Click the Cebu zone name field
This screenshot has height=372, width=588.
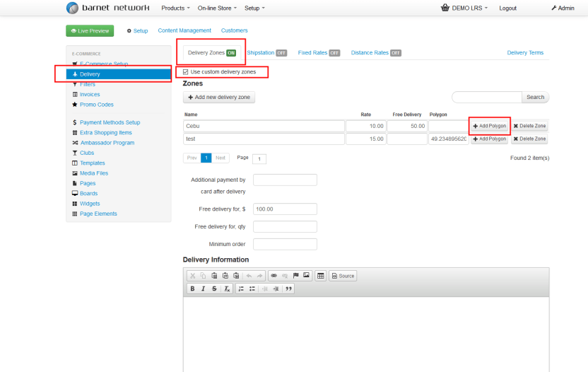click(x=264, y=126)
